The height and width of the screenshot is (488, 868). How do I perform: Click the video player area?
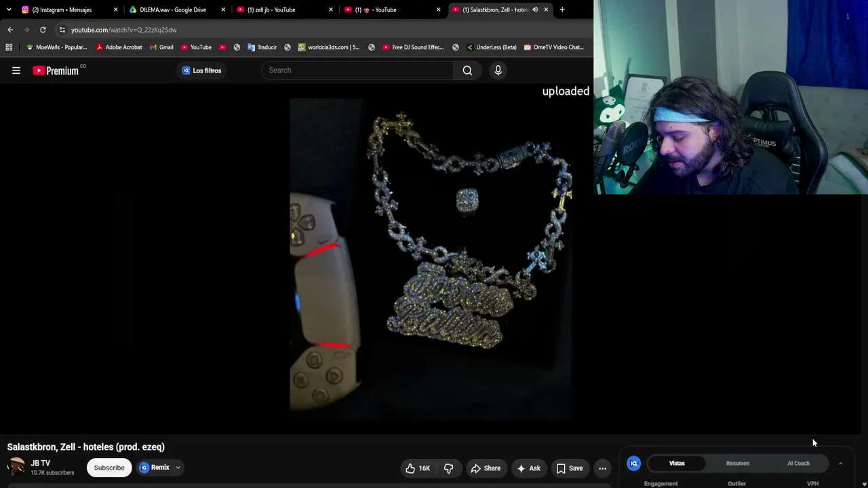pyautogui.click(x=431, y=259)
